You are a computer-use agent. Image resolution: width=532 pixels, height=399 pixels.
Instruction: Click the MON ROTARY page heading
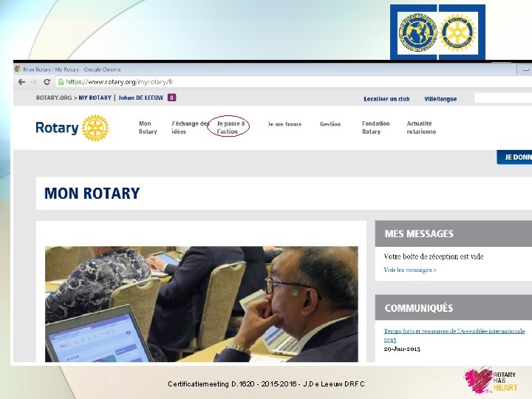pyautogui.click(x=92, y=194)
